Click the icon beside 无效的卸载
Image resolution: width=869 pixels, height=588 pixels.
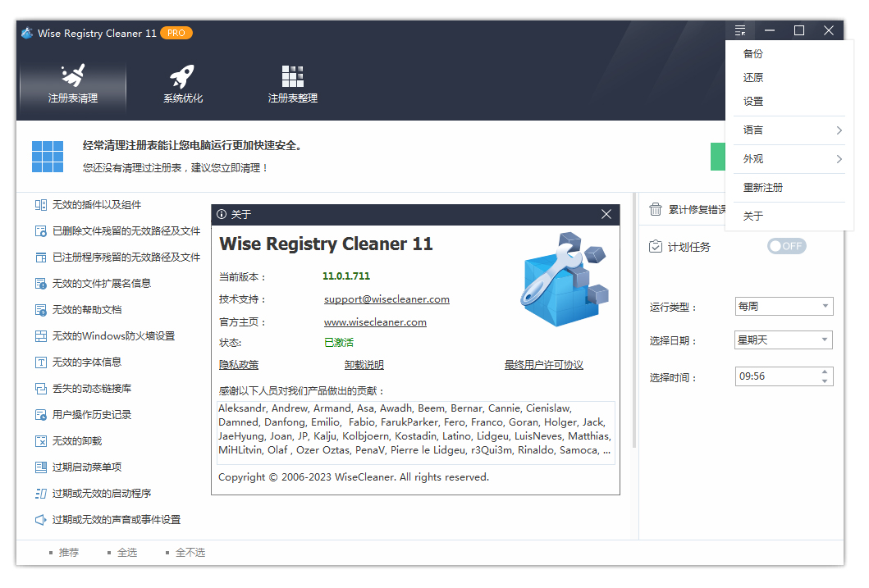40,441
